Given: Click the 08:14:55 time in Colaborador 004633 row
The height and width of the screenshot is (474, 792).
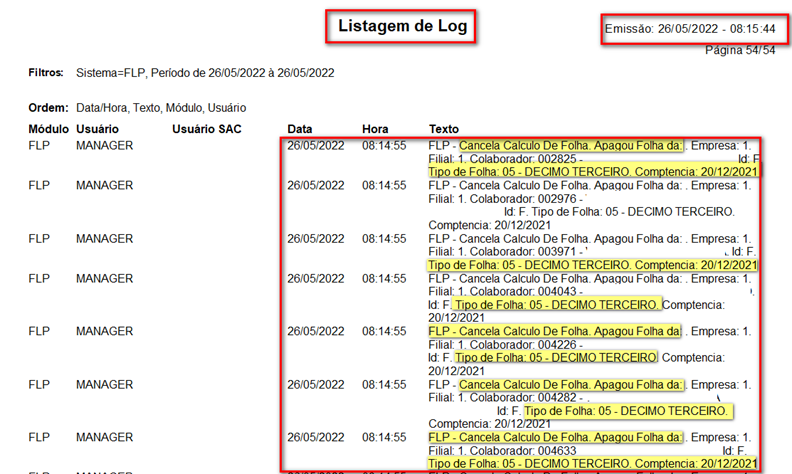Looking at the screenshot, I should tap(384, 437).
